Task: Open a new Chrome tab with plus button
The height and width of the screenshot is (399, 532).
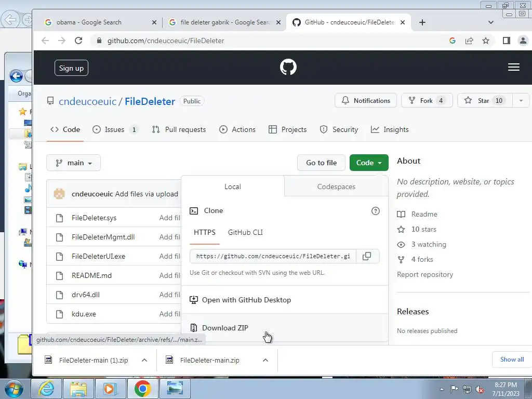Action: [422, 22]
